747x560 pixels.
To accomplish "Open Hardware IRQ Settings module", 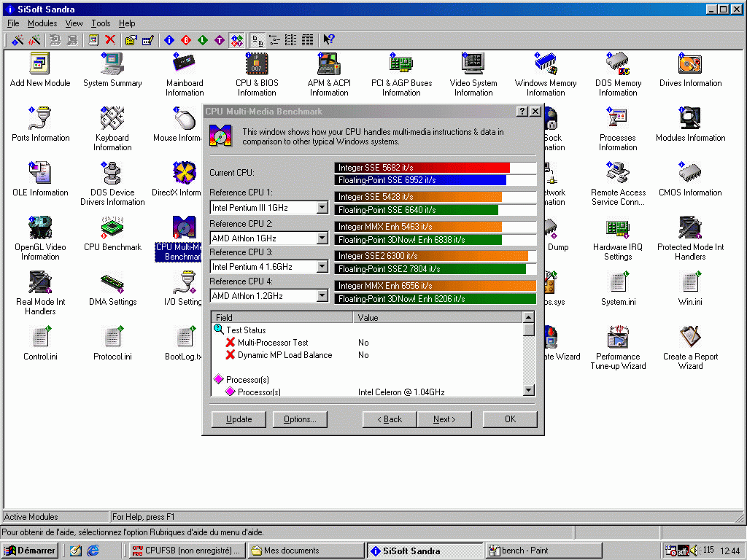I will [618, 239].
